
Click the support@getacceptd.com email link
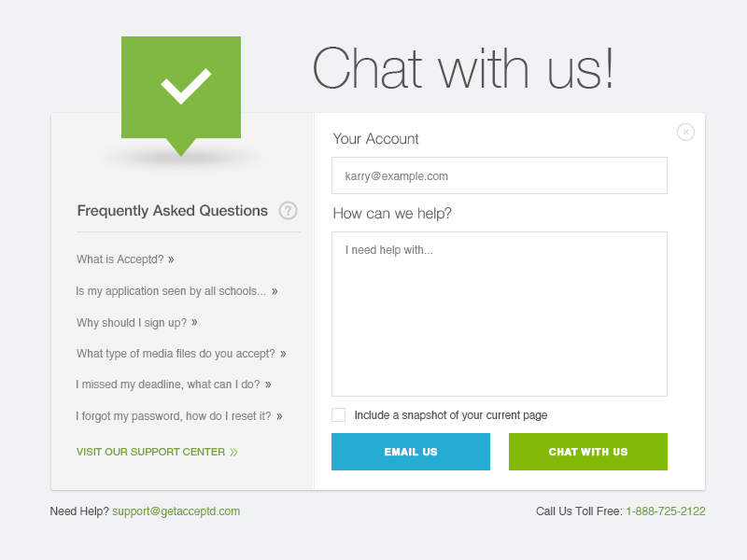176,511
